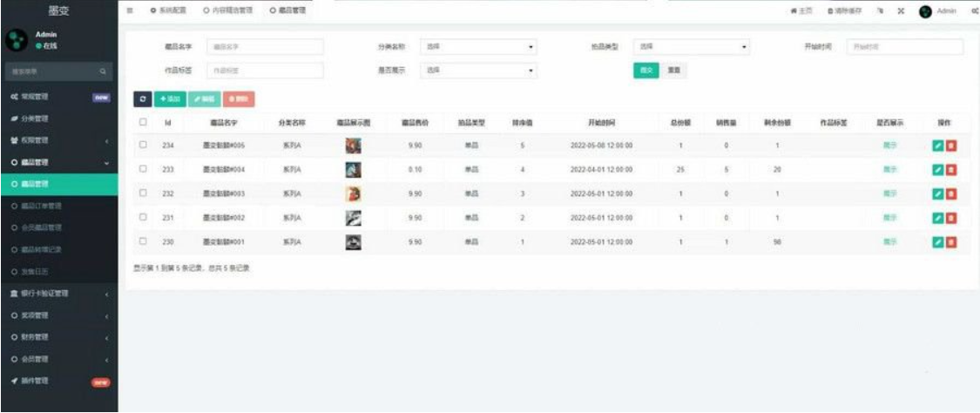Expand the 权限管理 sidebar menu
This screenshot has height=413, width=980.
pos(58,140)
